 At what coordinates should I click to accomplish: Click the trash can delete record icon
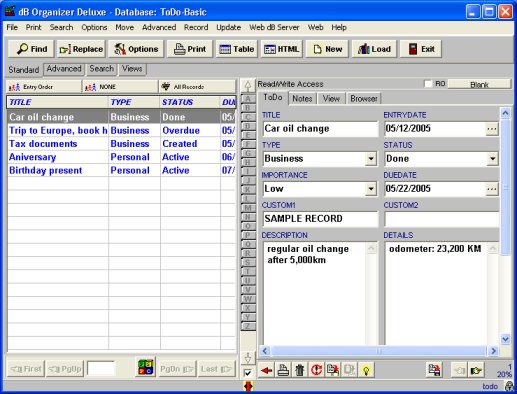(300, 370)
